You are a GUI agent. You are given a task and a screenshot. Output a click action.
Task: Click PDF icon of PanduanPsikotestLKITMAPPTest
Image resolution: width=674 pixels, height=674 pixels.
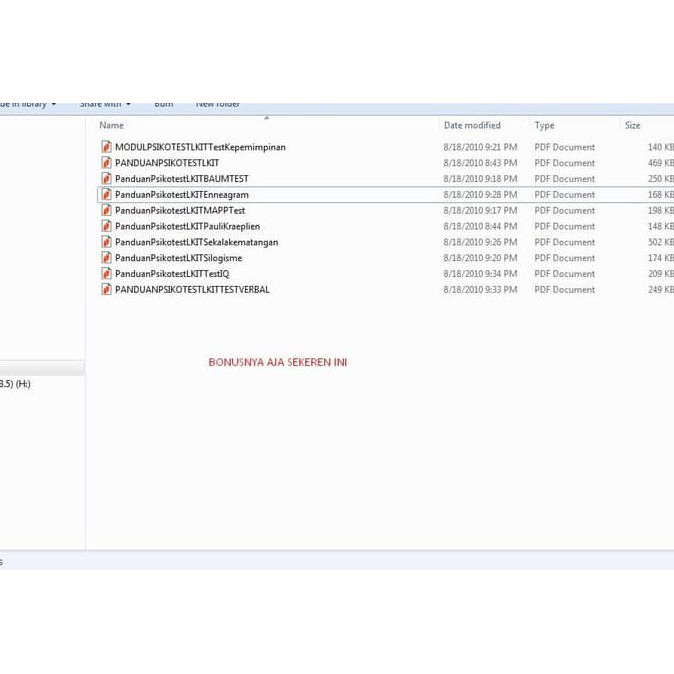point(106,211)
